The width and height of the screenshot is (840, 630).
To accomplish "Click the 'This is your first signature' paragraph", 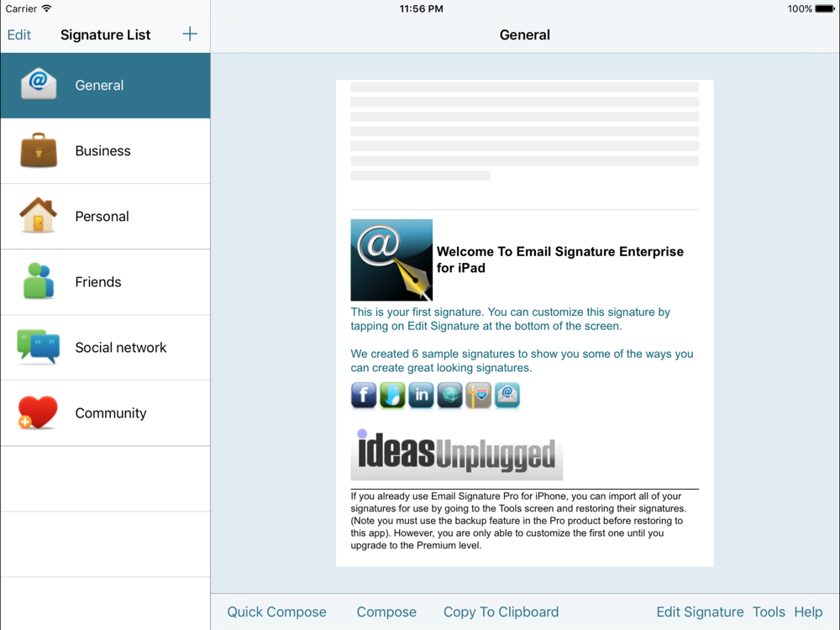I will click(x=511, y=318).
